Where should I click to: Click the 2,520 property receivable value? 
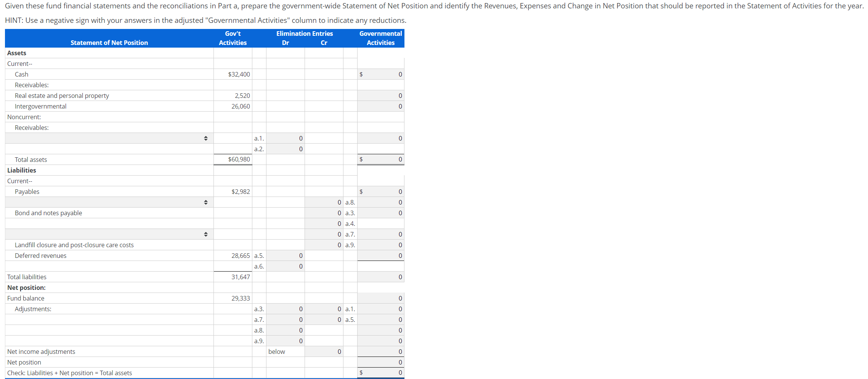click(x=242, y=96)
